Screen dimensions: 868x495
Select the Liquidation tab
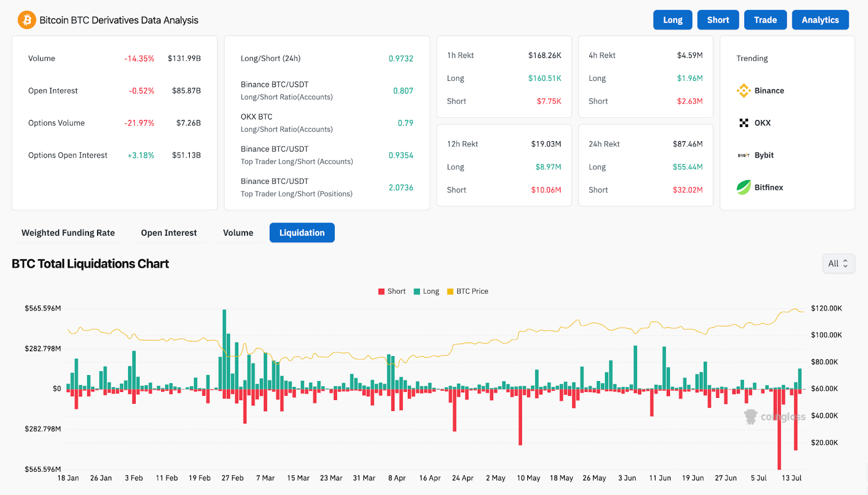tap(302, 233)
